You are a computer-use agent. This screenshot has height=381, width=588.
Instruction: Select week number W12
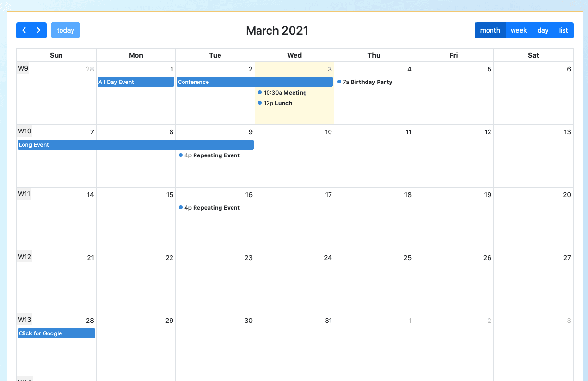coord(24,257)
